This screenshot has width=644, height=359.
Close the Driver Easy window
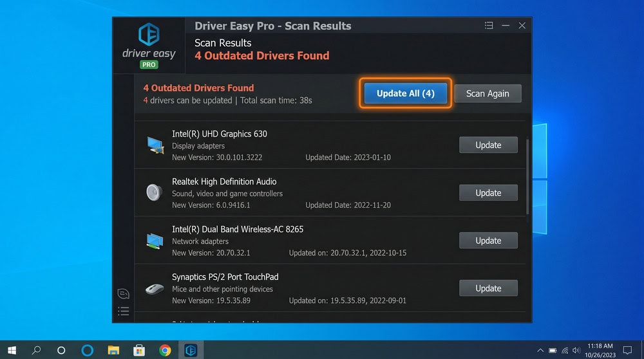click(522, 26)
